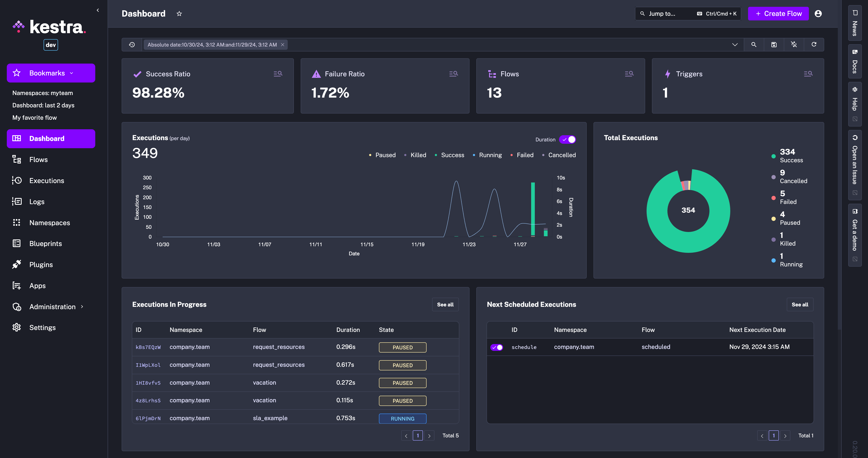This screenshot has width=868, height=458.
Task: Open the filter bar dropdown chevron
Action: point(735,44)
